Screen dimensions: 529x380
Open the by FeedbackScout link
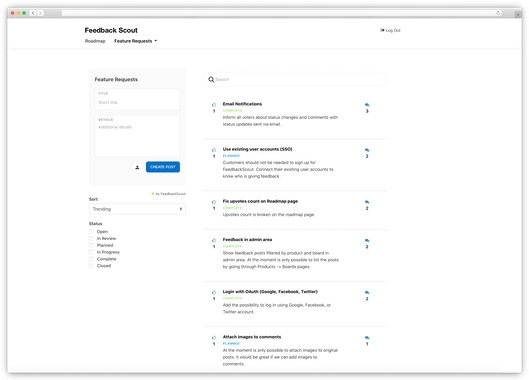[x=168, y=194]
